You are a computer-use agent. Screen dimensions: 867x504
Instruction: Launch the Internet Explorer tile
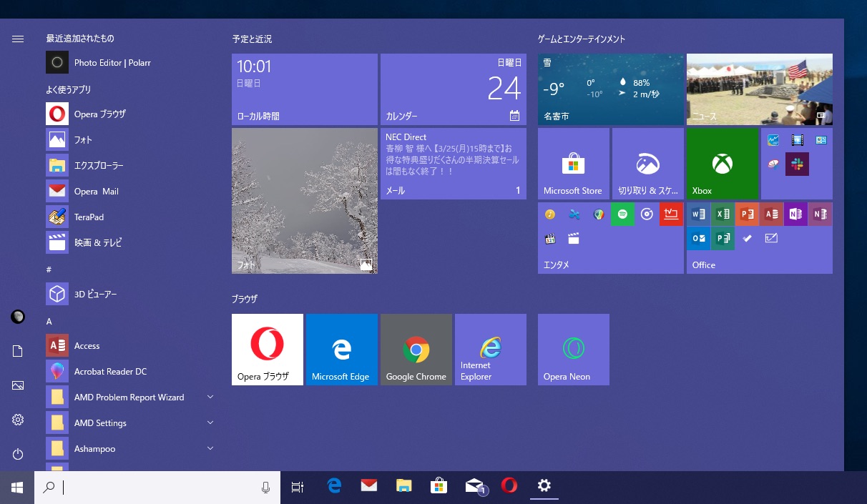[491, 350]
